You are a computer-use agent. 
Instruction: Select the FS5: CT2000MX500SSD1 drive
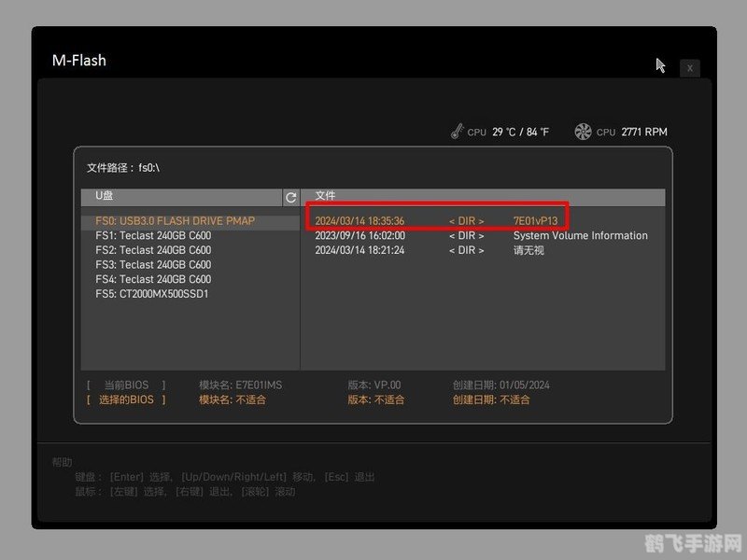point(152,294)
